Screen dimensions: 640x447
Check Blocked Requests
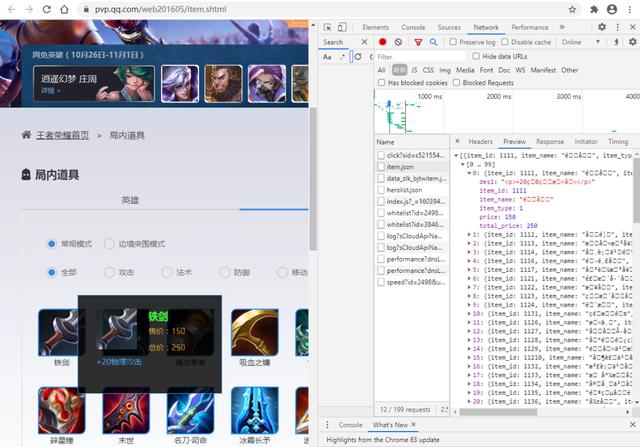[456, 82]
